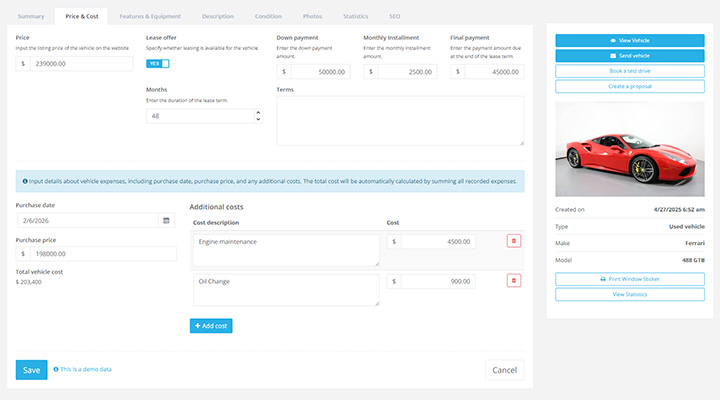The image size is (720, 400).
Task: Click the Total vehicle cost $ 203,400 value
Action: click(x=28, y=282)
